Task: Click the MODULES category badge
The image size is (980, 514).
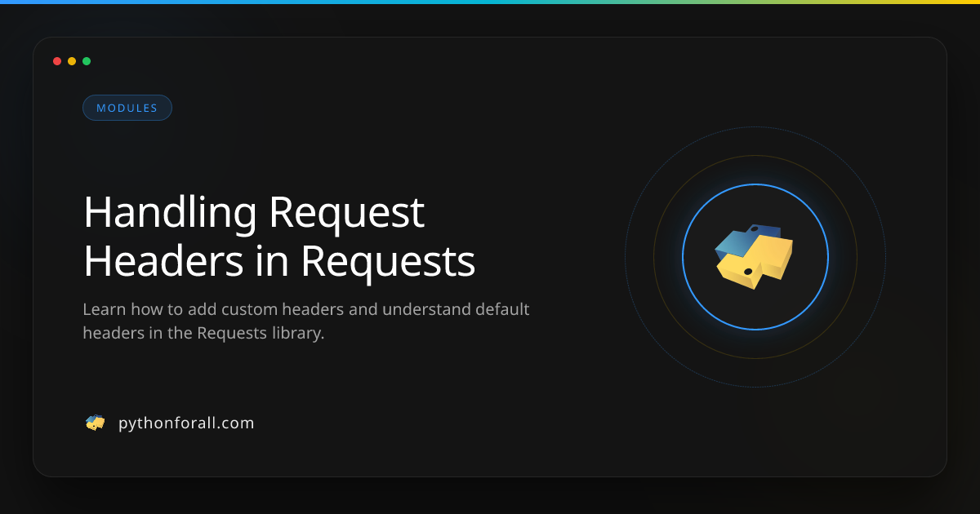Action: 127,108
